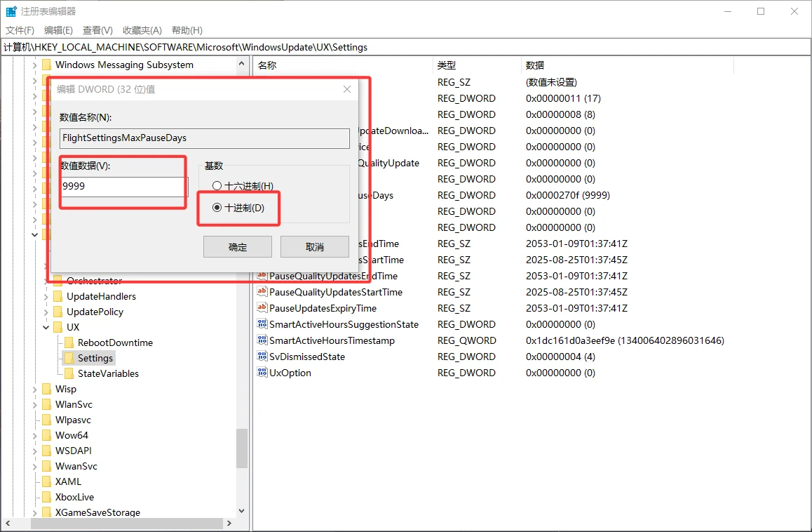Open the 收藏夹(A) menu
The height and width of the screenshot is (532, 812).
[x=142, y=30]
